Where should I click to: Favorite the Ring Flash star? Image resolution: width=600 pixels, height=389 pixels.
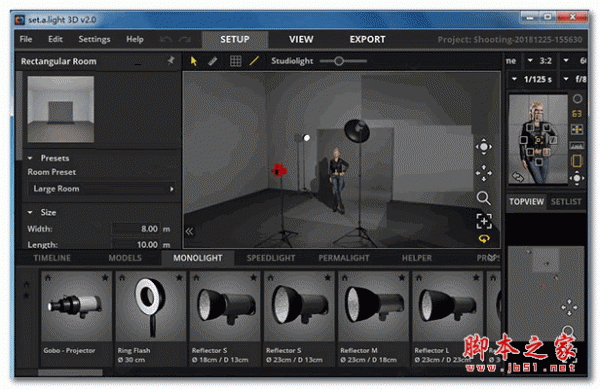point(179,278)
